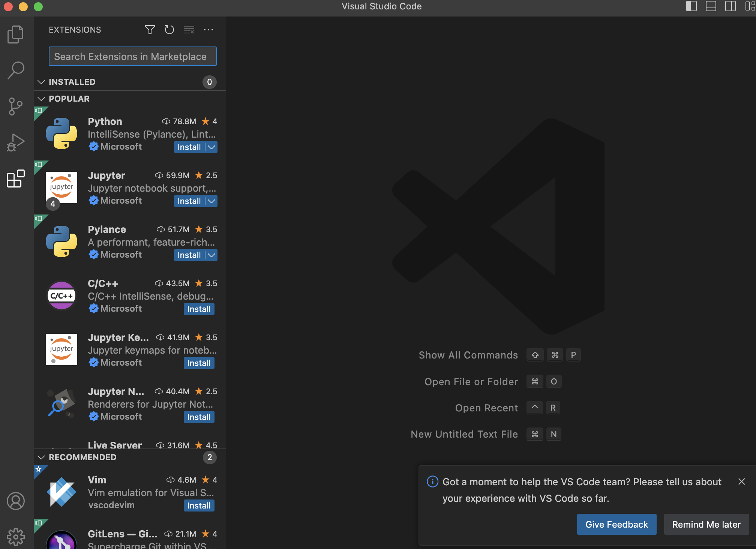
Task: Install the C/C++ extension
Action: pos(199,309)
